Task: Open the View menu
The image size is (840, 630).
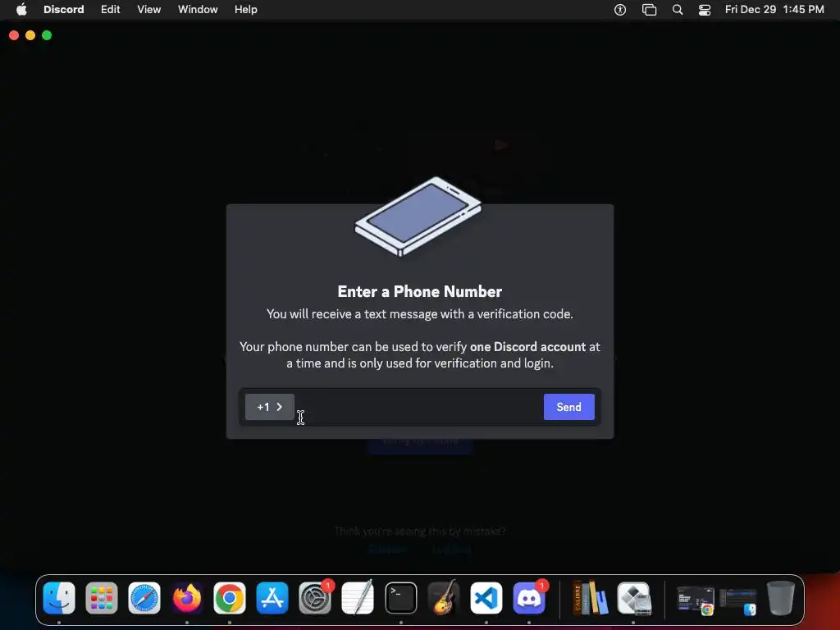Action: point(149,10)
